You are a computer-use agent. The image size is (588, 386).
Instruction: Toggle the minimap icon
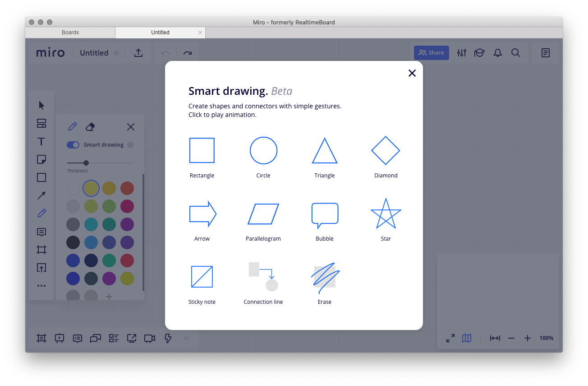(467, 338)
